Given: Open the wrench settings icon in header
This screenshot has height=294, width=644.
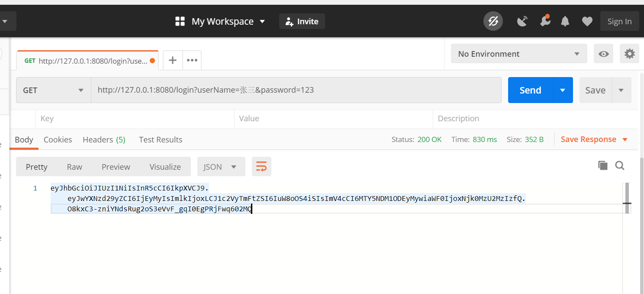Looking at the screenshot, I should [x=545, y=21].
